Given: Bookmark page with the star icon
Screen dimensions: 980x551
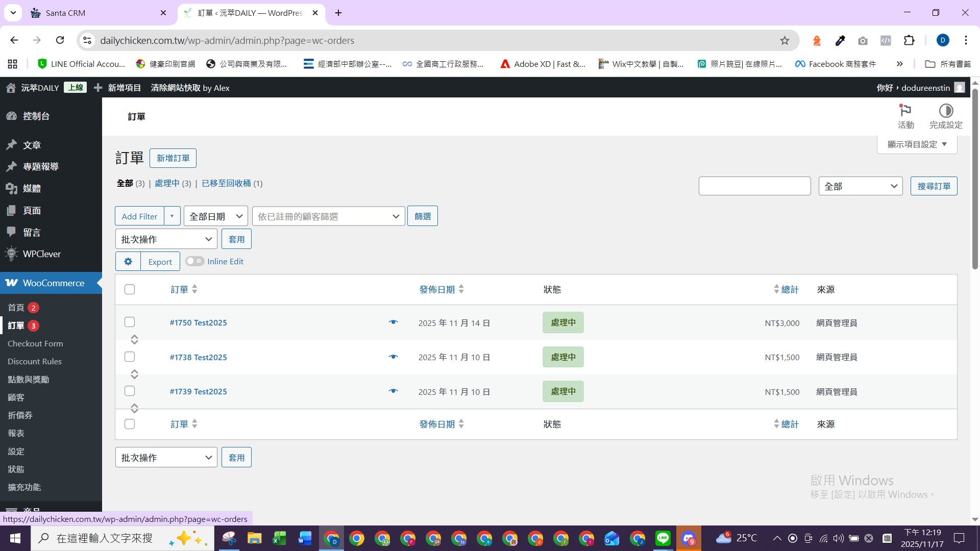Looking at the screenshot, I should pos(785,40).
